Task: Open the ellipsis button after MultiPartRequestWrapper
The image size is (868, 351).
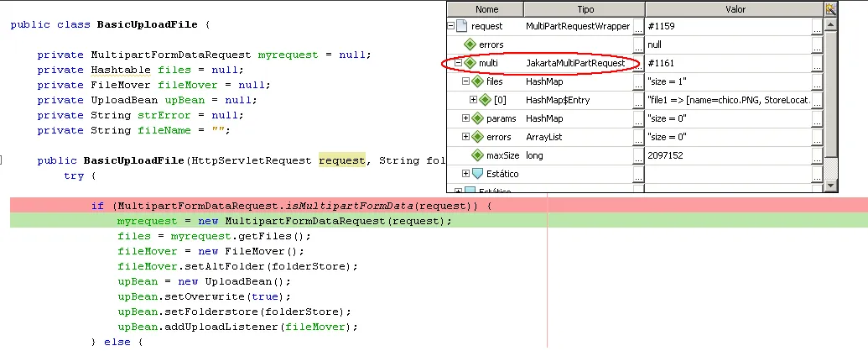Action: (x=639, y=26)
